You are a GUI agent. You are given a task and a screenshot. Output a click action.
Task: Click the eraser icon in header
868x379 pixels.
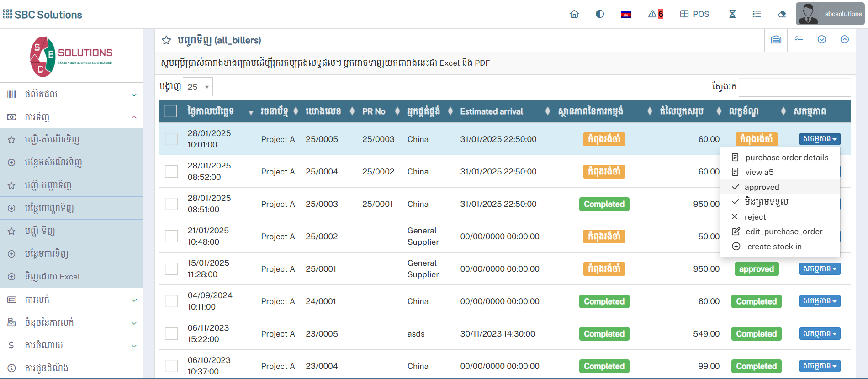[x=782, y=14]
